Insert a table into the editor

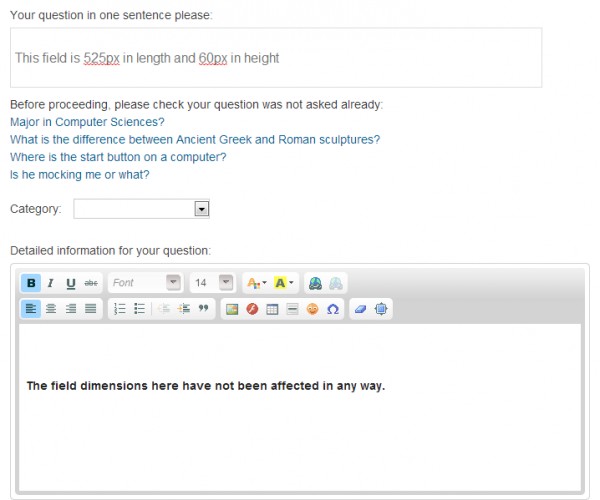pyautogui.click(x=272, y=309)
